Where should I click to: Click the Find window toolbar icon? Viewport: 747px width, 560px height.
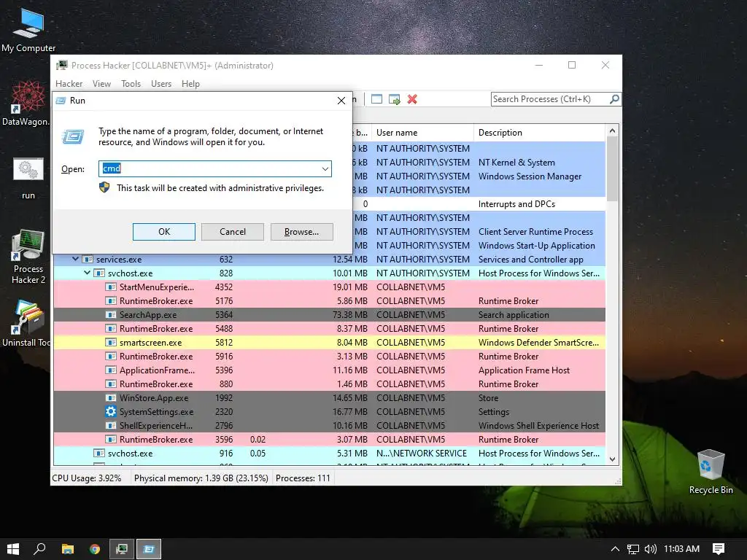pyautogui.click(x=377, y=99)
